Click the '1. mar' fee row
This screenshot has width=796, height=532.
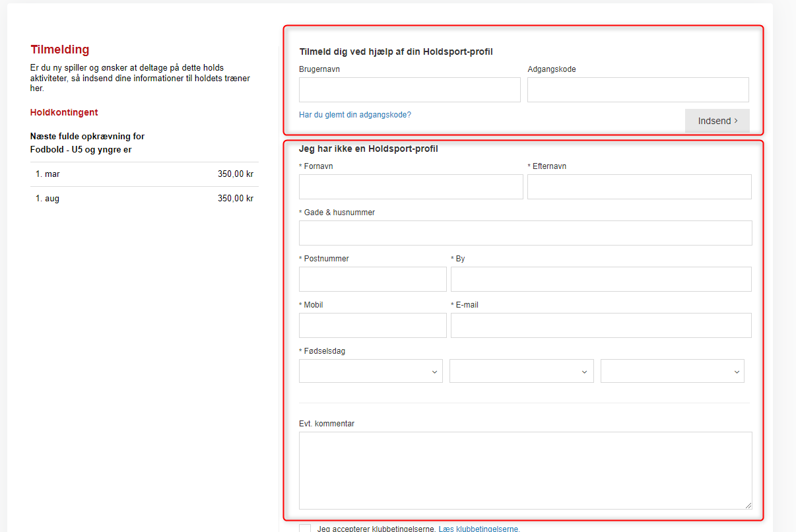click(x=144, y=174)
